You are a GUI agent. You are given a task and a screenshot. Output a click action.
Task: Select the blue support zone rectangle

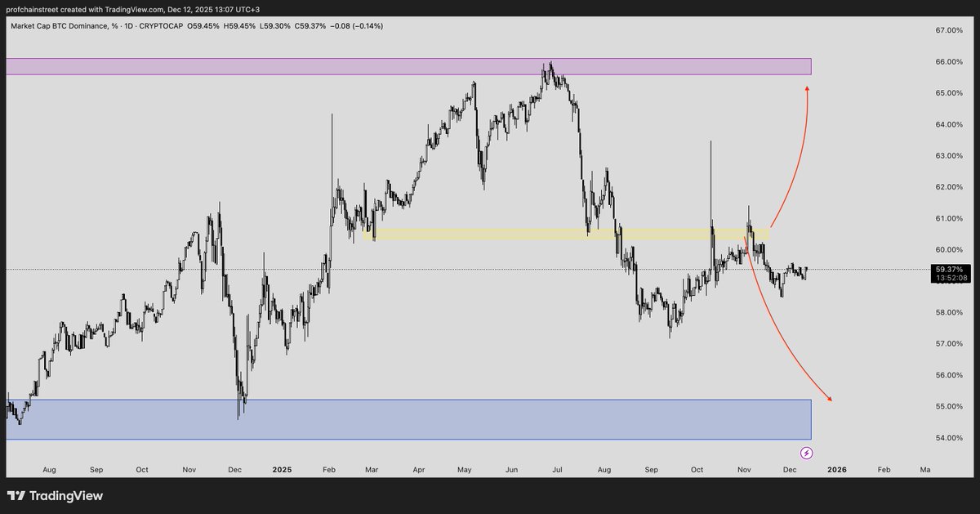pyautogui.click(x=408, y=419)
